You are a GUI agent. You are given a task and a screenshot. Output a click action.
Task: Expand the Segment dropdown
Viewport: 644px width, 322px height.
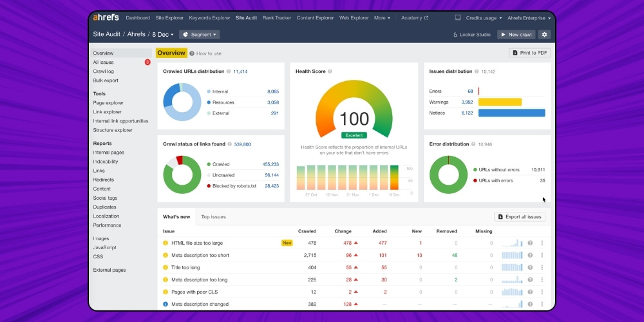pyautogui.click(x=200, y=34)
